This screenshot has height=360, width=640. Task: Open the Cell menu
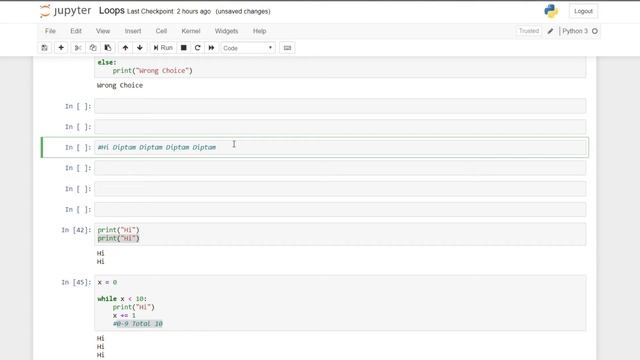[x=161, y=31]
